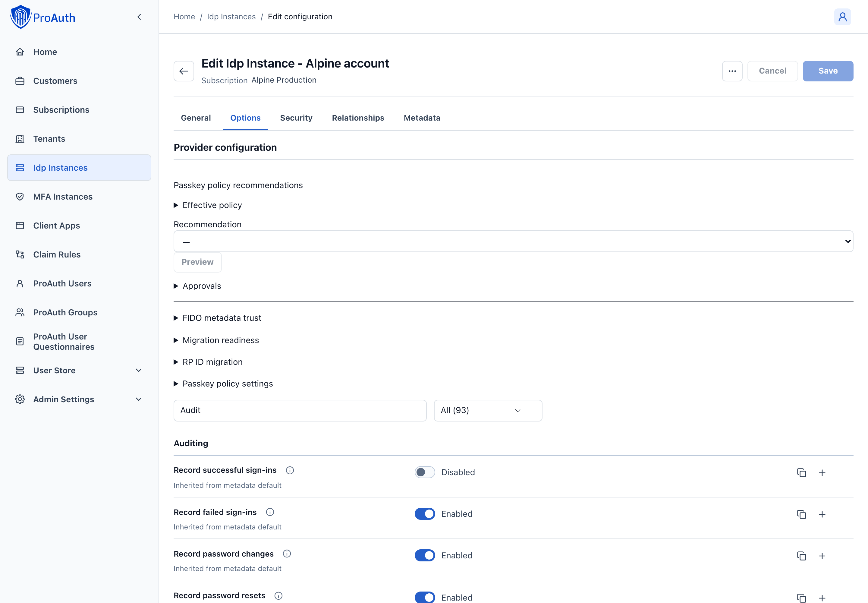Click the plus icon for Record password changes
868x603 pixels.
point(822,556)
